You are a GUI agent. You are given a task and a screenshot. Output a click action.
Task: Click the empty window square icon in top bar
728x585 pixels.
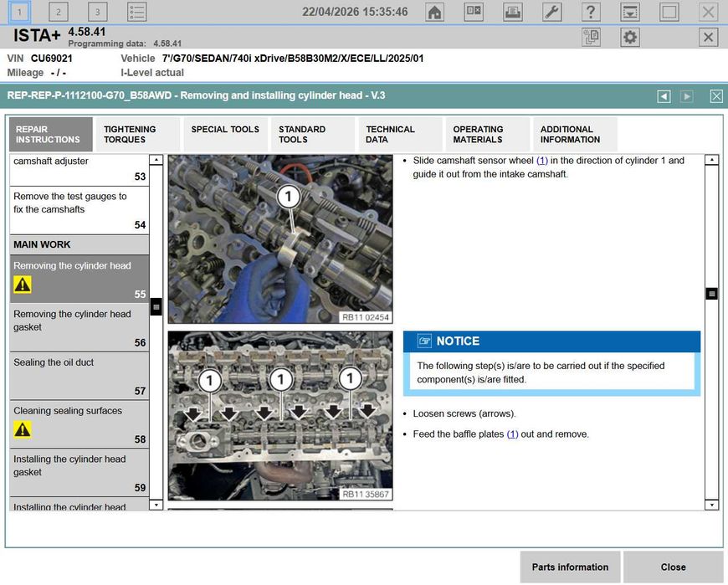[669, 12]
